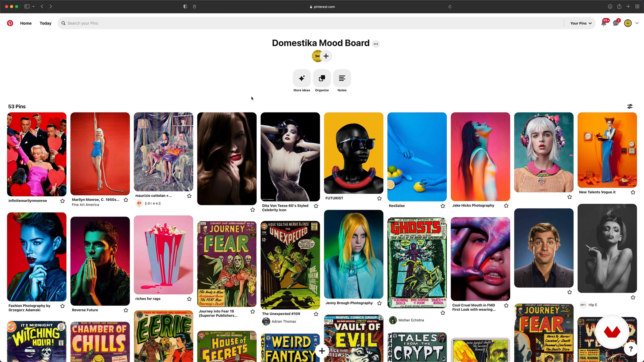
Task: Go back in Safari history
Action: [x=42, y=7]
